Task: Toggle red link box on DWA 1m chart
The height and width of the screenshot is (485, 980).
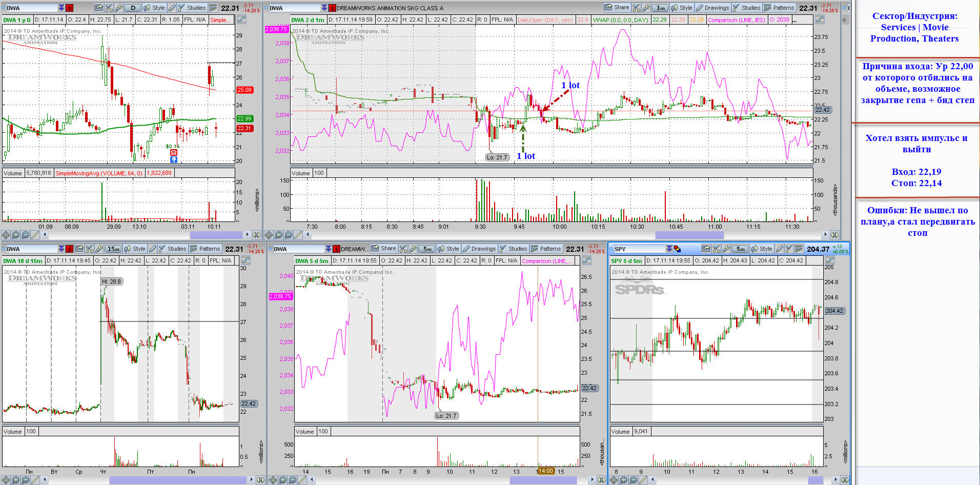Action: point(332,8)
